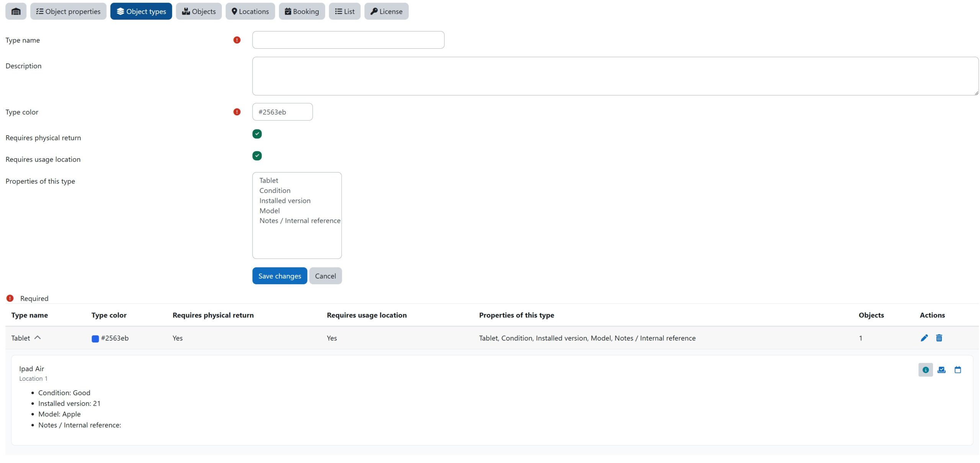Switch to the Booking tab
Screen dimensions: 980x463
(x=302, y=11)
